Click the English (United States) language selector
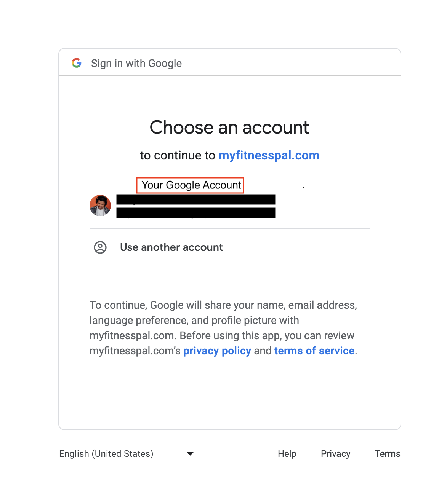Screen dimensions: 439x504 tap(106, 453)
